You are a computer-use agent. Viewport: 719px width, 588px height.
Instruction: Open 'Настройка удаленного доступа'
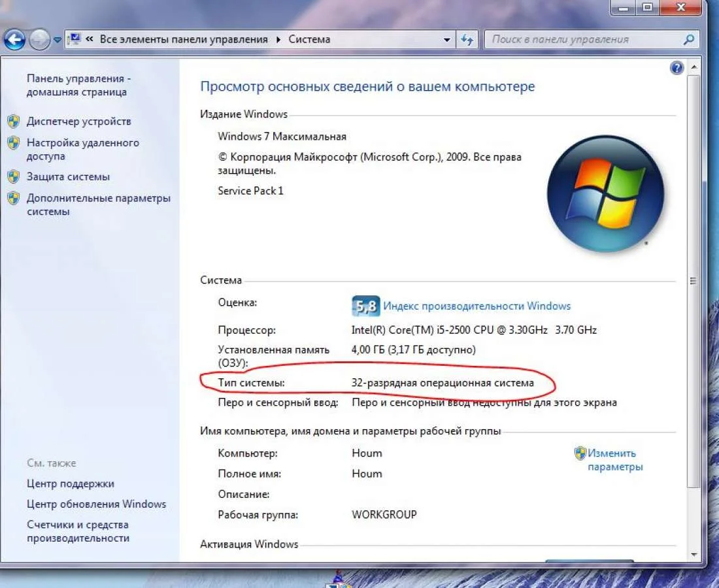83,150
